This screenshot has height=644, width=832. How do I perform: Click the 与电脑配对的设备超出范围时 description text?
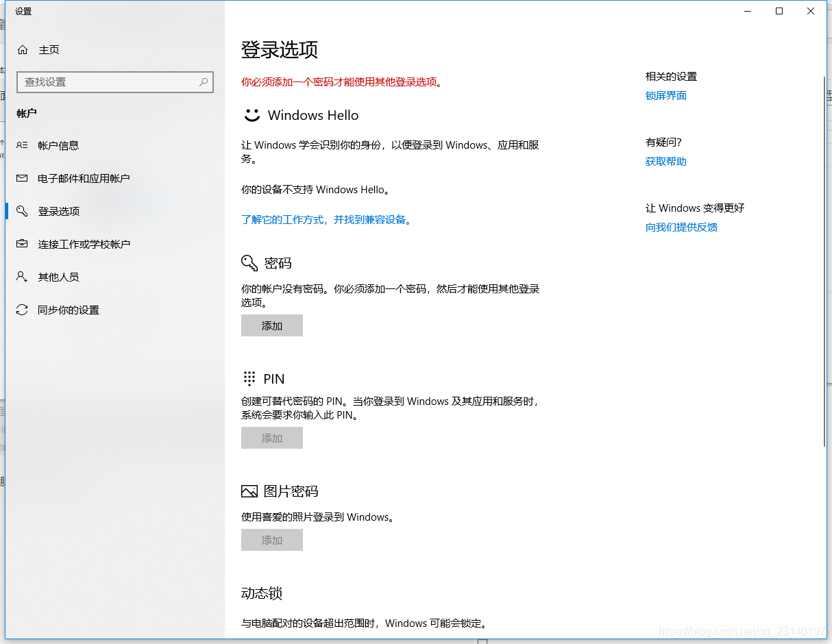tap(364, 623)
